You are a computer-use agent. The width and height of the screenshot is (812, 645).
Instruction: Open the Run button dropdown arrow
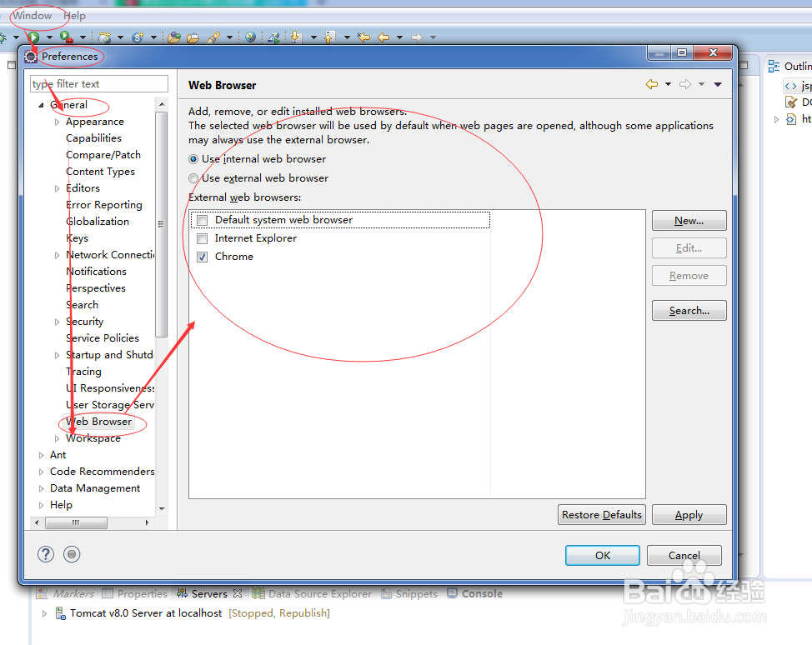coord(49,37)
